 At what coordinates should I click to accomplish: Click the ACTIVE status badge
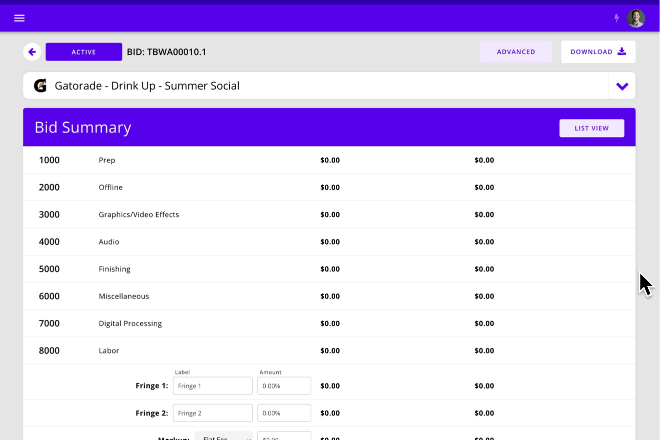click(x=84, y=52)
